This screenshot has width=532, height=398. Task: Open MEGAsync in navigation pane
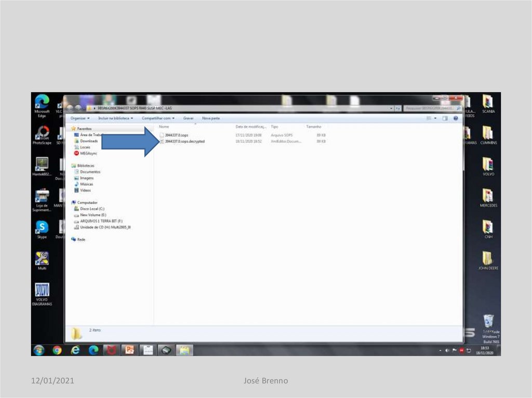point(86,153)
